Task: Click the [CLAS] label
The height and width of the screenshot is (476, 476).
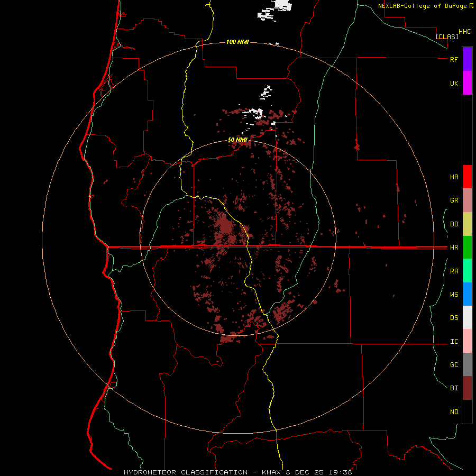Action: [447, 36]
